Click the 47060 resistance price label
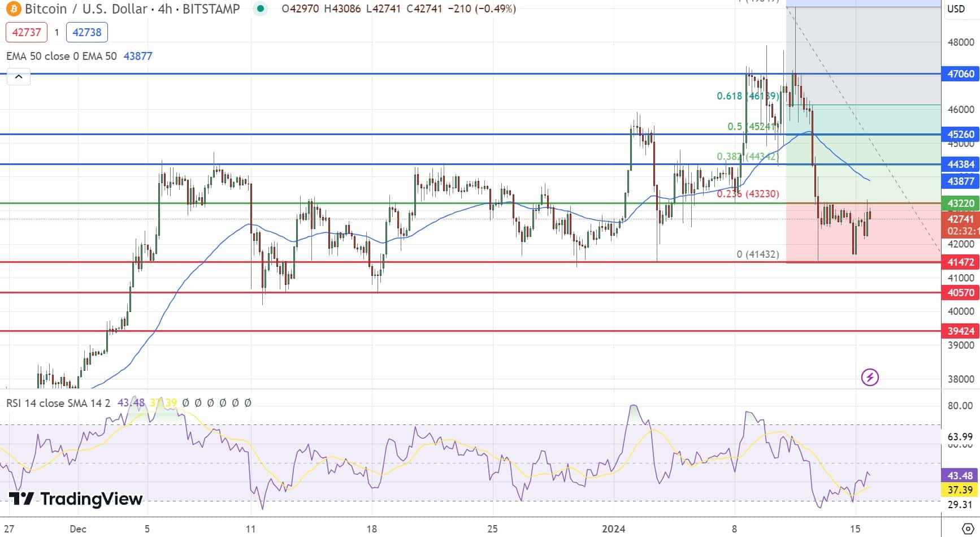 coord(960,74)
